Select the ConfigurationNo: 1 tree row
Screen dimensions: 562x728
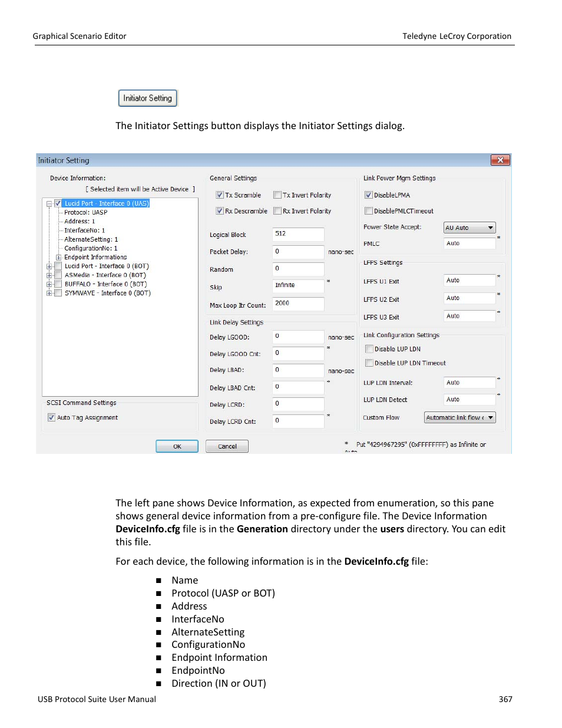91,248
